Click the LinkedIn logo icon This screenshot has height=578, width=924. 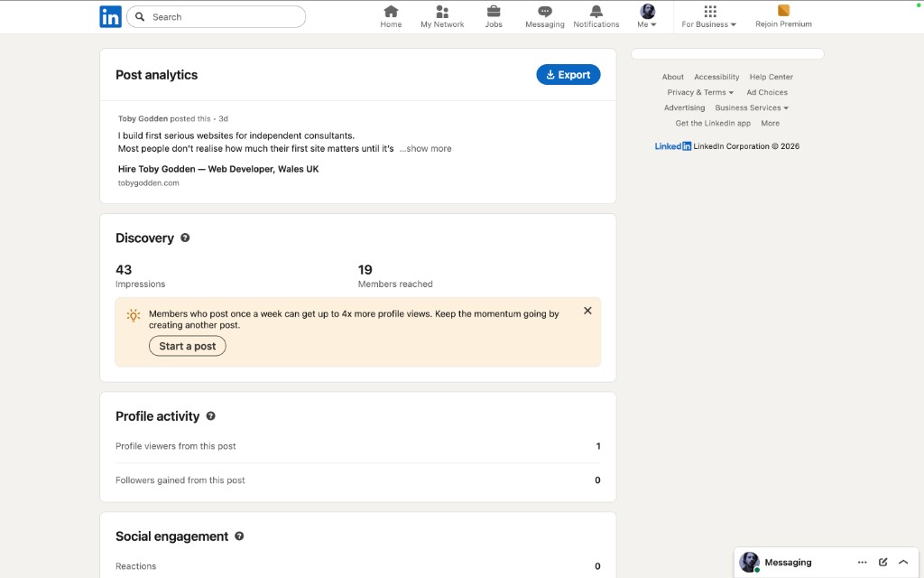coord(110,16)
